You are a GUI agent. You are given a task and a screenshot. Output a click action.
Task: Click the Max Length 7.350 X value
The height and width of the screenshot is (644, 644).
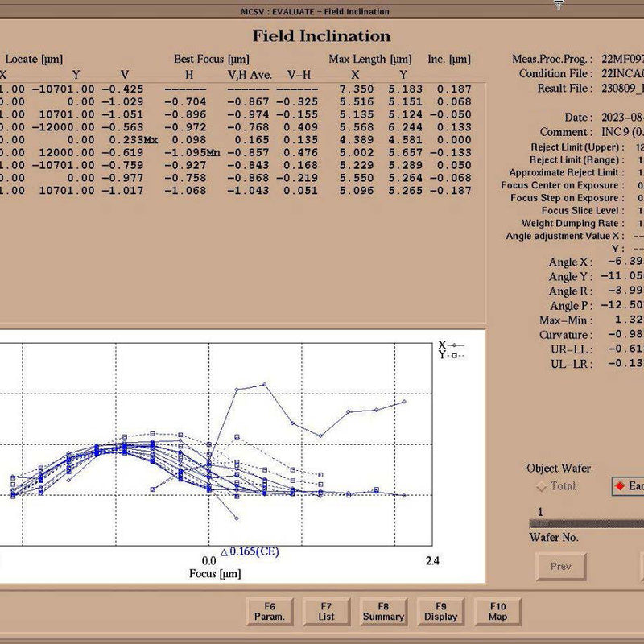click(357, 89)
